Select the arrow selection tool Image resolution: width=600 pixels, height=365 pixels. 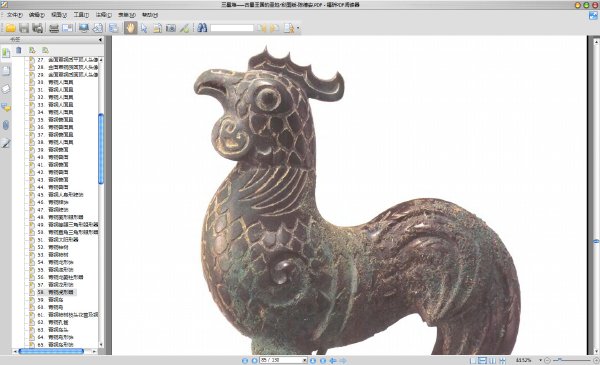coord(144,28)
